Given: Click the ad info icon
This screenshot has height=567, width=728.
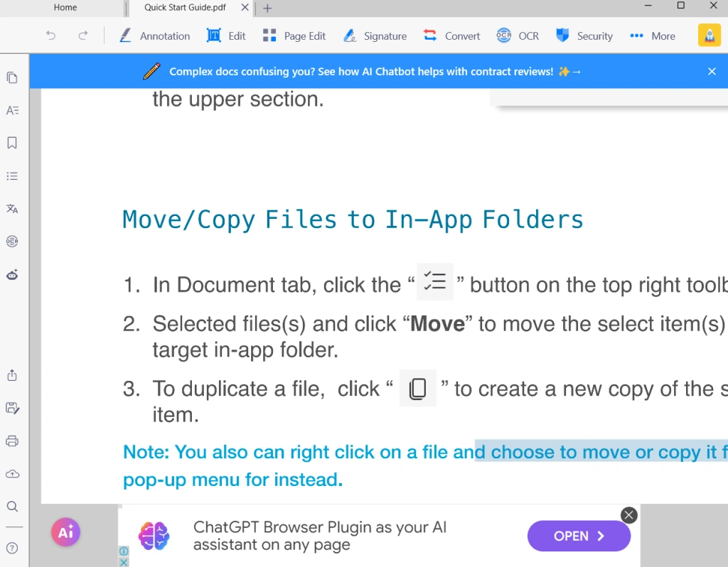Looking at the screenshot, I should coord(124,551).
